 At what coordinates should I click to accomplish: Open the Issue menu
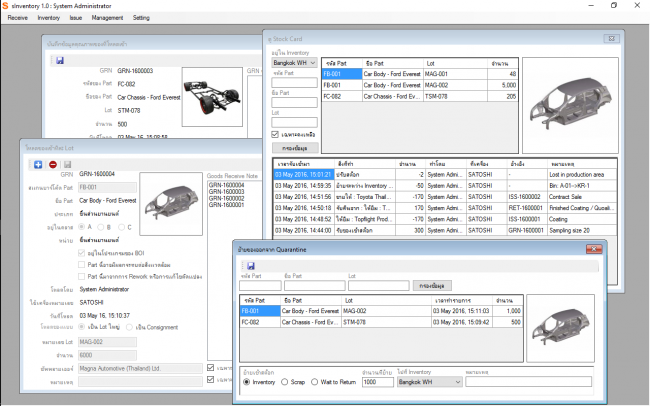point(76,18)
